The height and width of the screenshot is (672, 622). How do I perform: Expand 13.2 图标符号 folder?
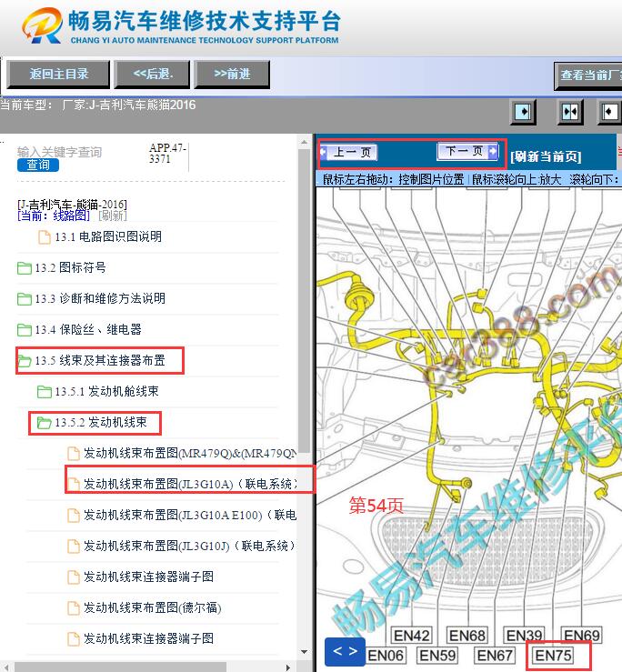tap(70, 268)
